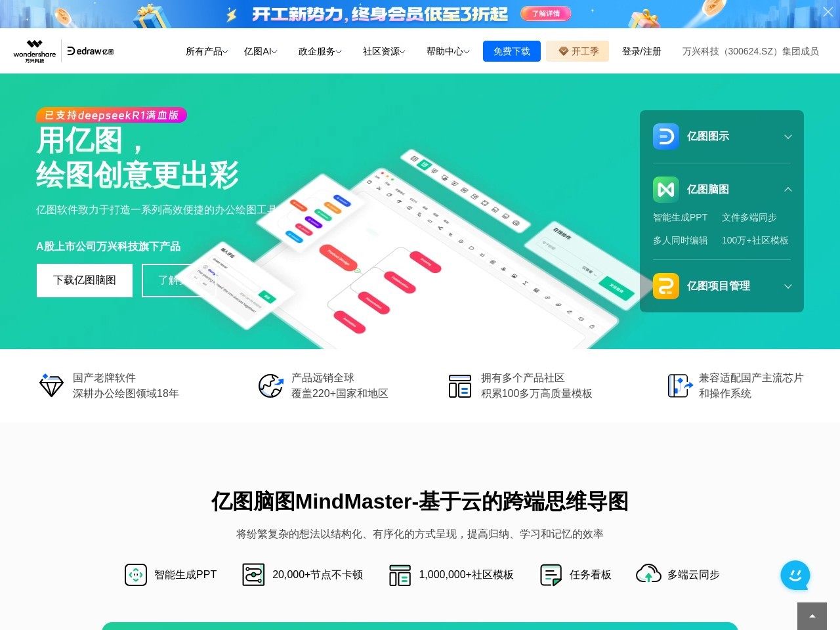This screenshot has height=630, width=840.
Task: Collapse the 亿图脑图 section
Action: pos(788,190)
